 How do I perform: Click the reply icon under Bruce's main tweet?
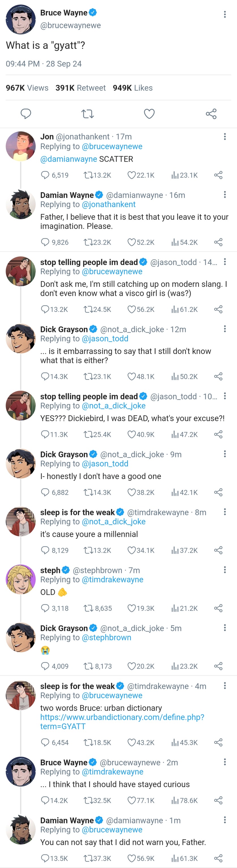point(26,114)
